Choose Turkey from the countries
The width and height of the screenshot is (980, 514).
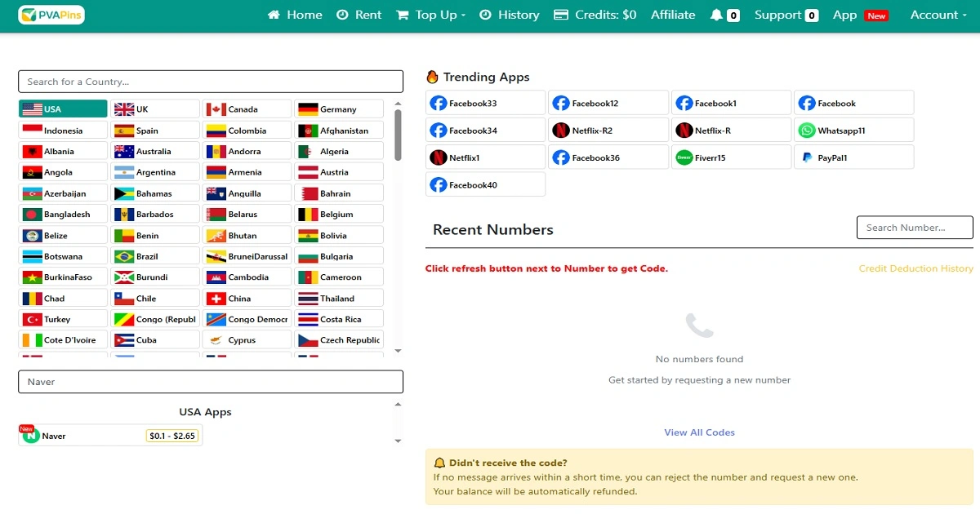tap(63, 319)
